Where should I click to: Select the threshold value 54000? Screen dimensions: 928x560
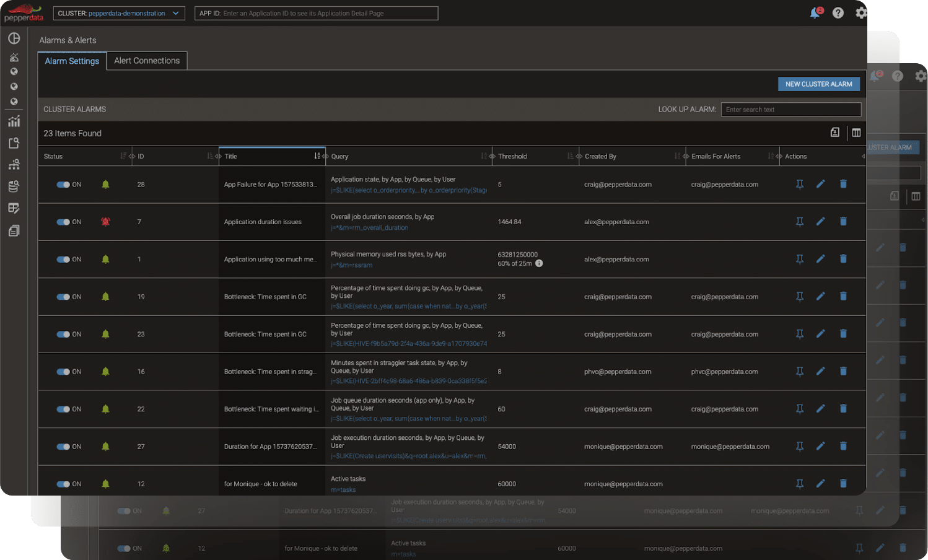[x=507, y=447]
